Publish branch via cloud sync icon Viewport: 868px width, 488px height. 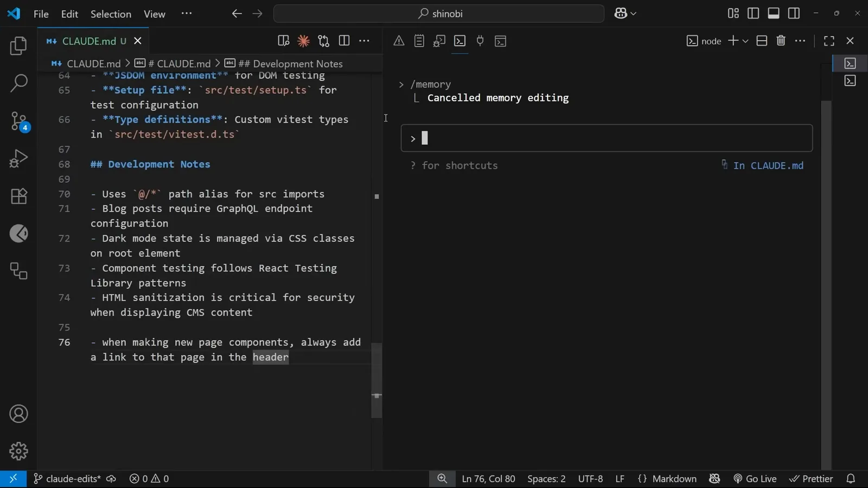tap(111, 479)
